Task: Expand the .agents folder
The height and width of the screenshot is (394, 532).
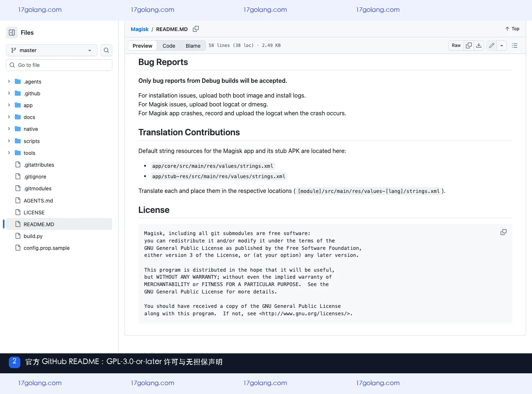Action: pyautogui.click(x=9, y=81)
